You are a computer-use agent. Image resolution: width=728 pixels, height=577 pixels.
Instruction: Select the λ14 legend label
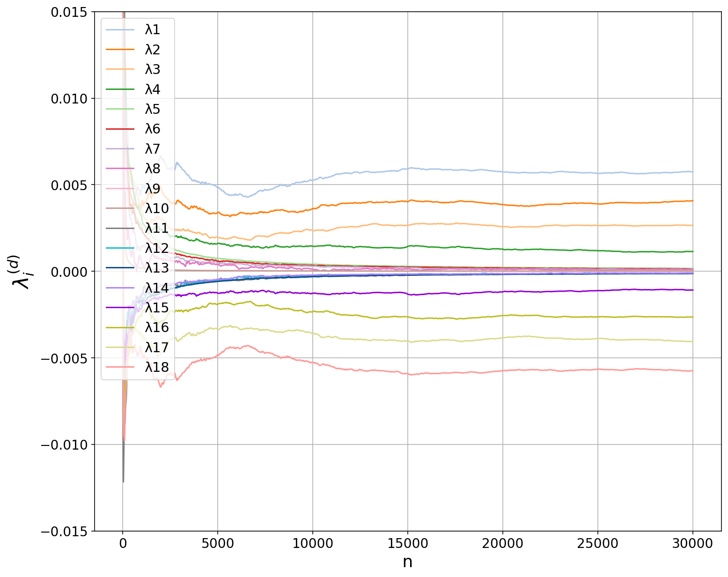[x=157, y=288]
